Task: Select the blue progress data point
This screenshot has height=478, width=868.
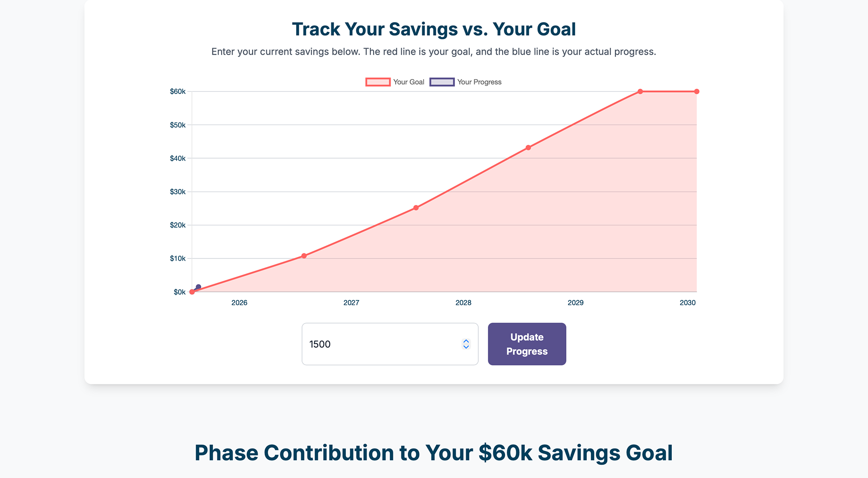Action: (x=198, y=287)
